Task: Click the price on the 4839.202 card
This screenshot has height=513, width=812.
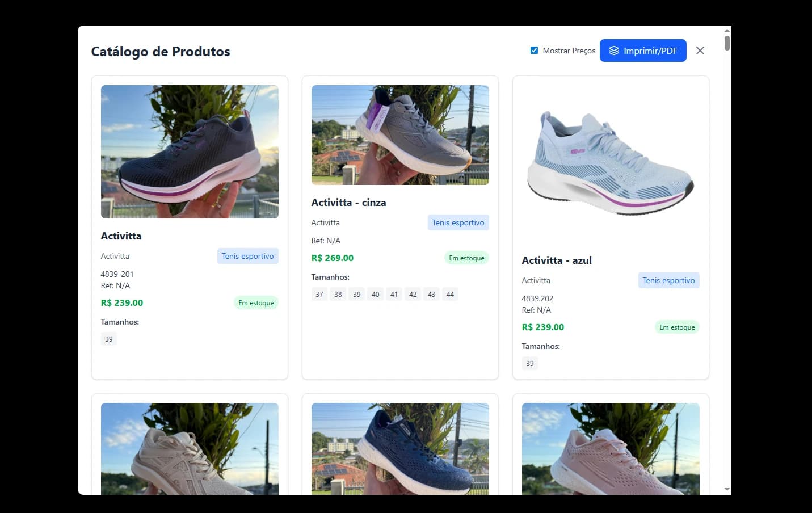Action: tap(543, 327)
